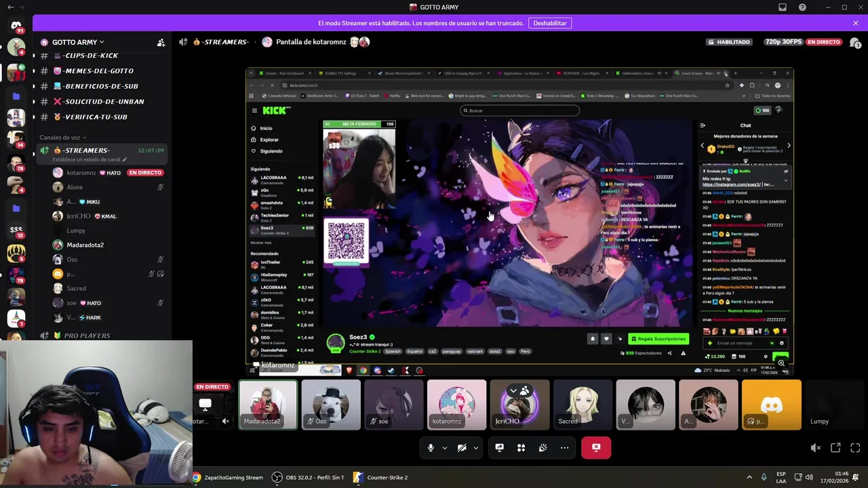Select the kotaromnz participant tile

(457, 405)
